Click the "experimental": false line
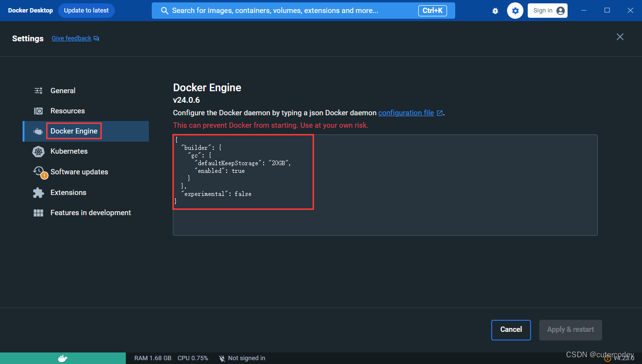642x364 pixels. click(x=216, y=194)
